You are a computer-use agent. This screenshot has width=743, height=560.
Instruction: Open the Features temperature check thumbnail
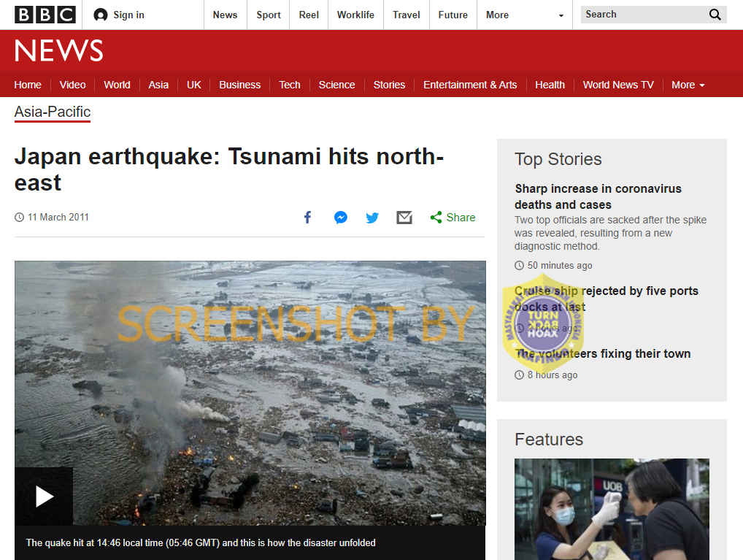tap(612, 509)
